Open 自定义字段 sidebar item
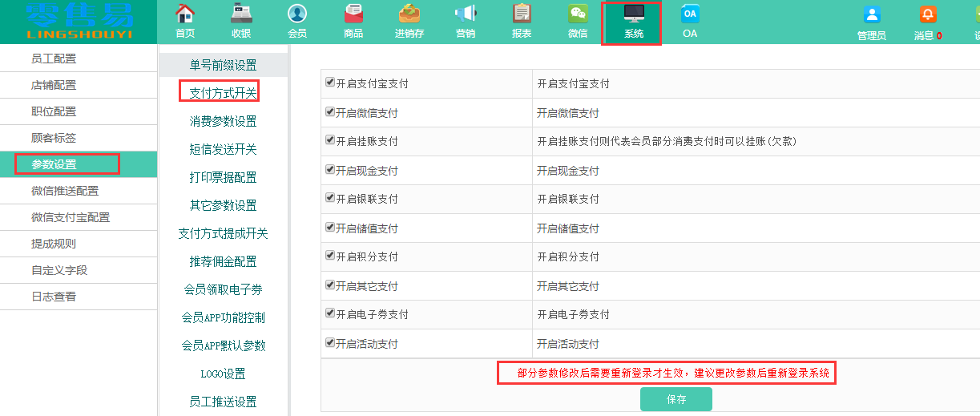Image resolution: width=980 pixels, height=416 pixels. click(79, 270)
